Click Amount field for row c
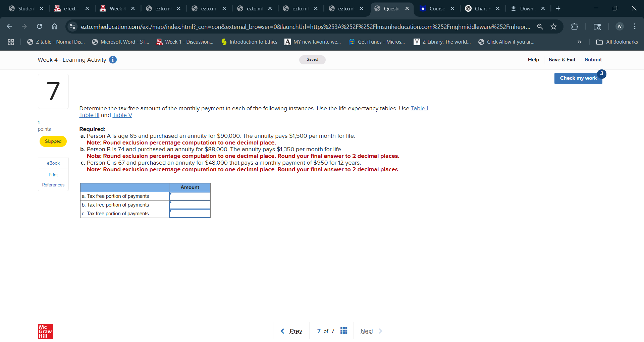644x342 pixels. click(190, 214)
